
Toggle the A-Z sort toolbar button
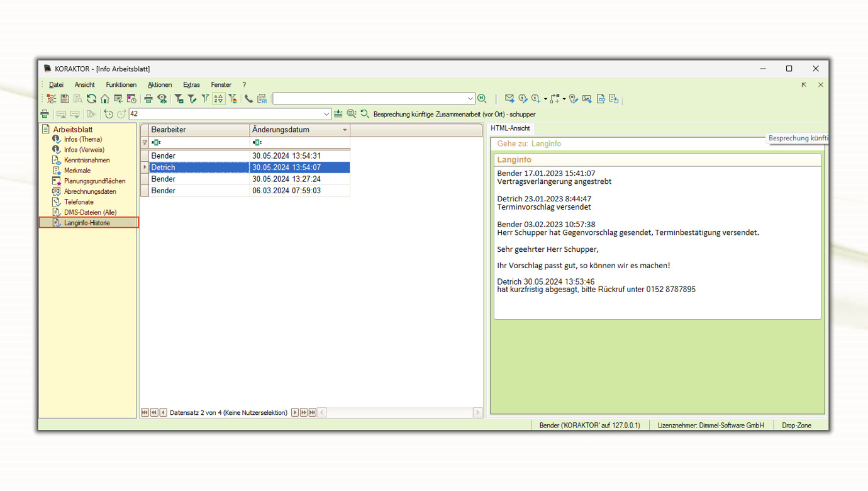point(218,99)
